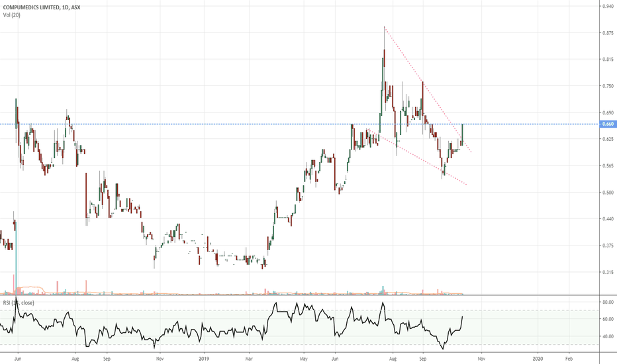Image resolution: width=617 pixels, height=364 pixels.
Task: Click the 0.875 price axis label
Action: pos(608,33)
